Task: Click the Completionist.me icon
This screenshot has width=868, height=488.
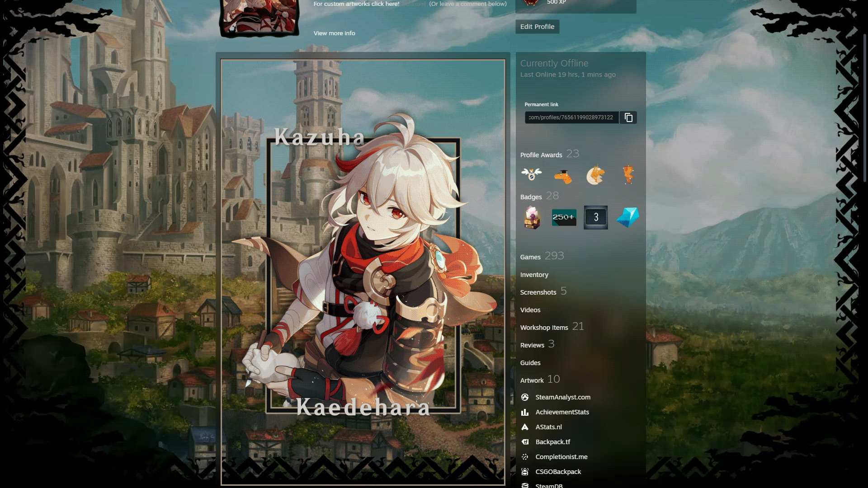Action: (x=524, y=456)
